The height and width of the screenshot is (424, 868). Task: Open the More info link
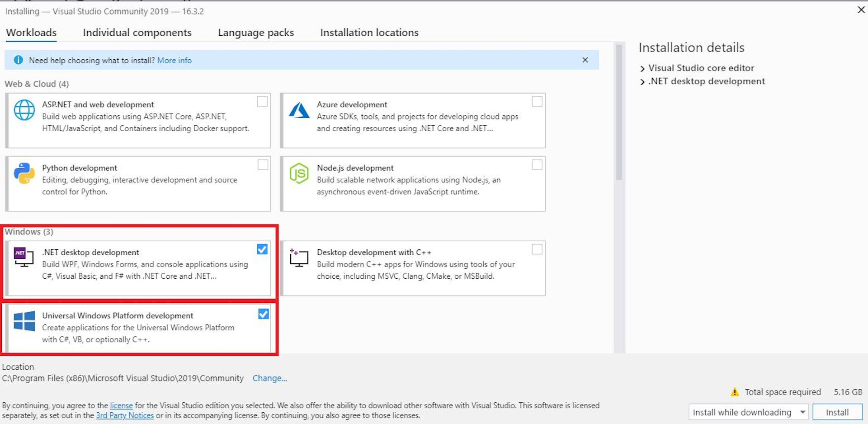pyautogui.click(x=174, y=60)
